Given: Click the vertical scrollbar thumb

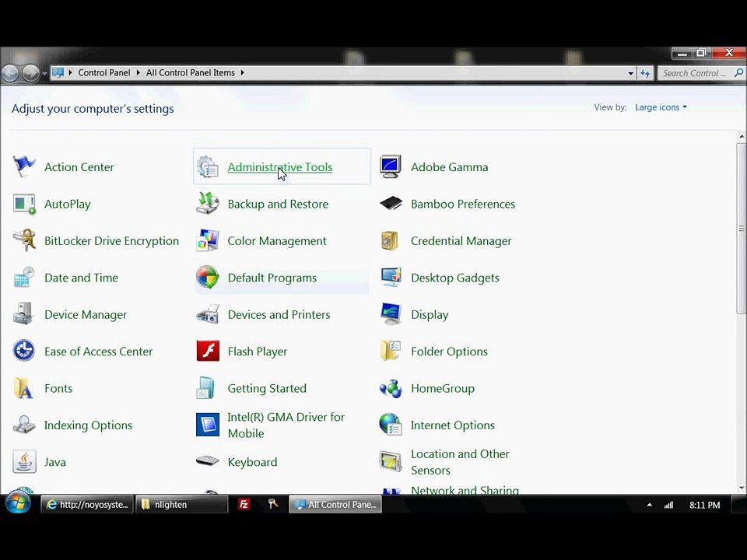Looking at the screenshot, I should [x=742, y=228].
